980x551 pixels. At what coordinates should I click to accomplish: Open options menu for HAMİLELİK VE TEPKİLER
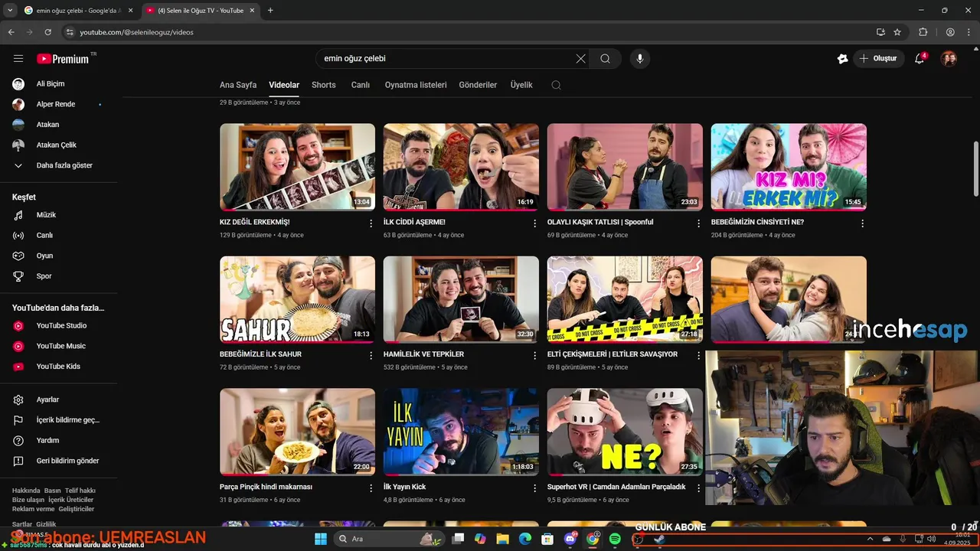[535, 356]
